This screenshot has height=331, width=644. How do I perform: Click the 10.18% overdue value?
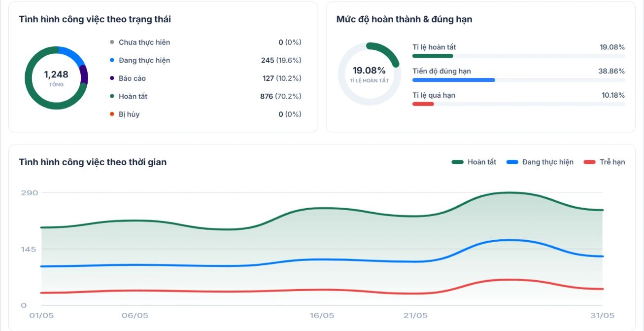coord(613,95)
